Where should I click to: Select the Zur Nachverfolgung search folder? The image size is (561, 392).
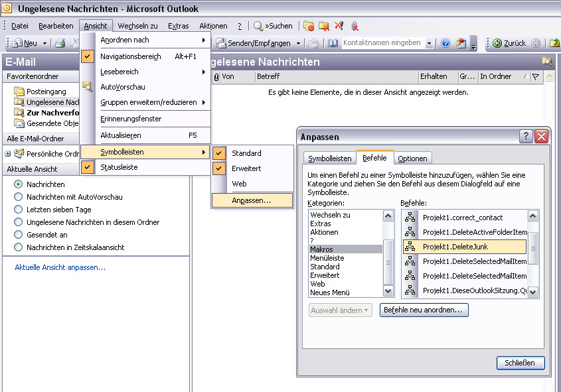[46, 113]
